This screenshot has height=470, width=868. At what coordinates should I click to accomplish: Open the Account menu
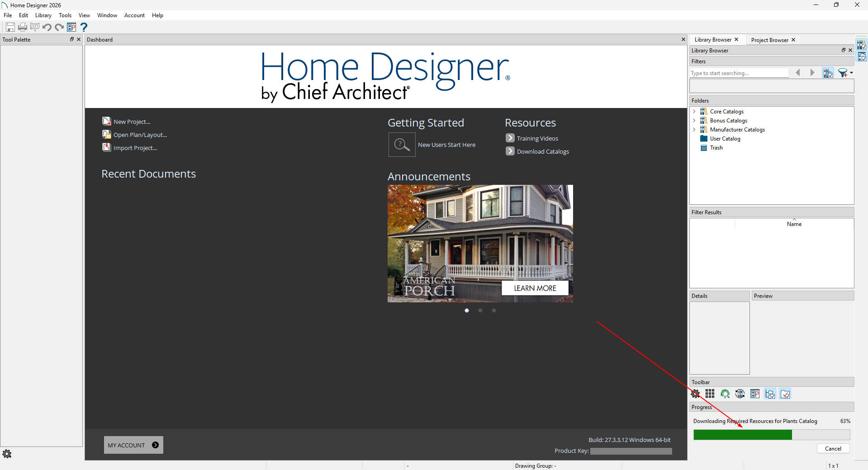[135, 15]
